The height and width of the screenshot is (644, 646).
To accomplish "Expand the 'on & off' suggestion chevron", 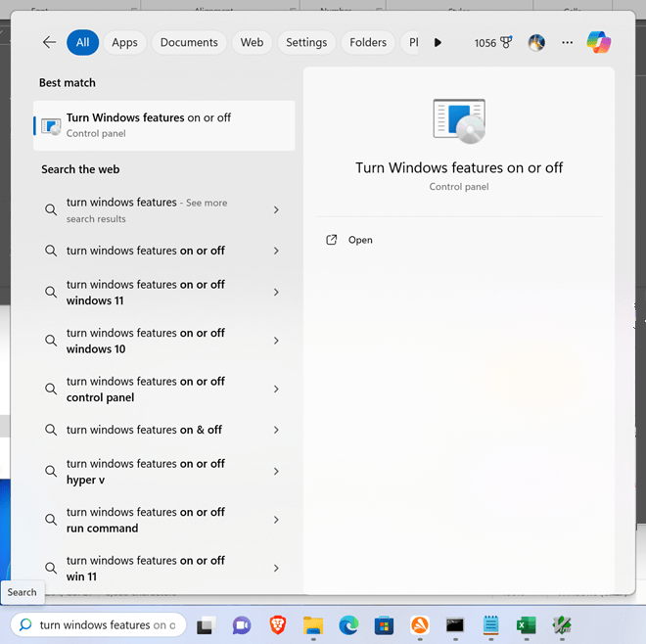I will [x=276, y=430].
